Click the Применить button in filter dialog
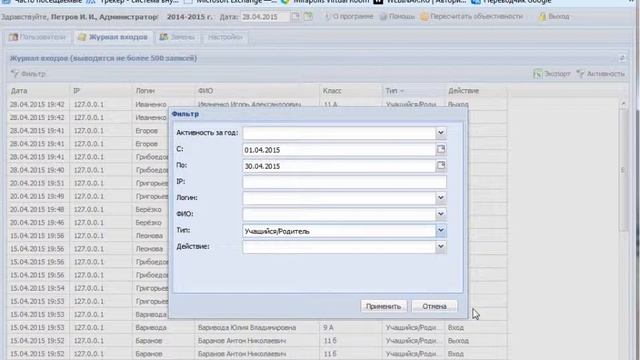The image size is (640, 360). click(x=383, y=306)
